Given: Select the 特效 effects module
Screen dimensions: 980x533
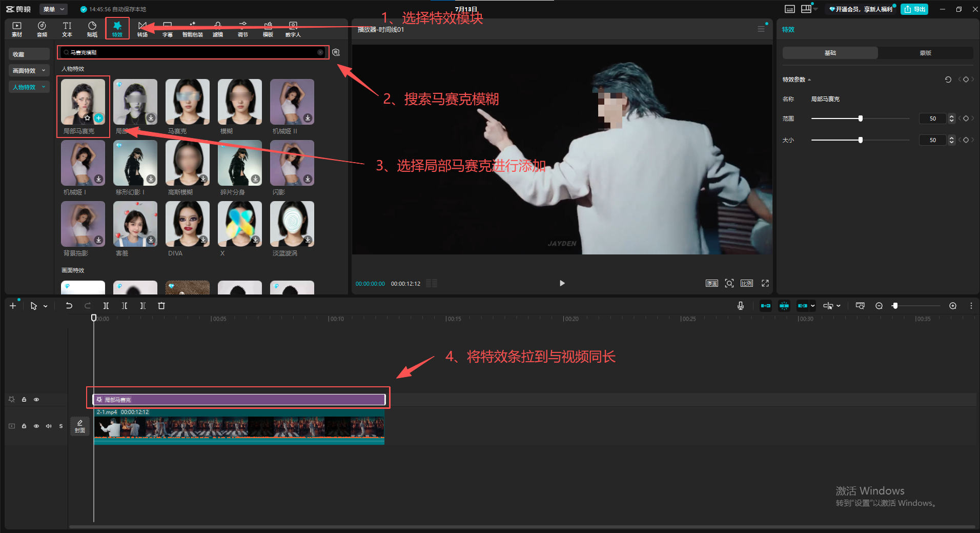Looking at the screenshot, I should (x=117, y=29).
